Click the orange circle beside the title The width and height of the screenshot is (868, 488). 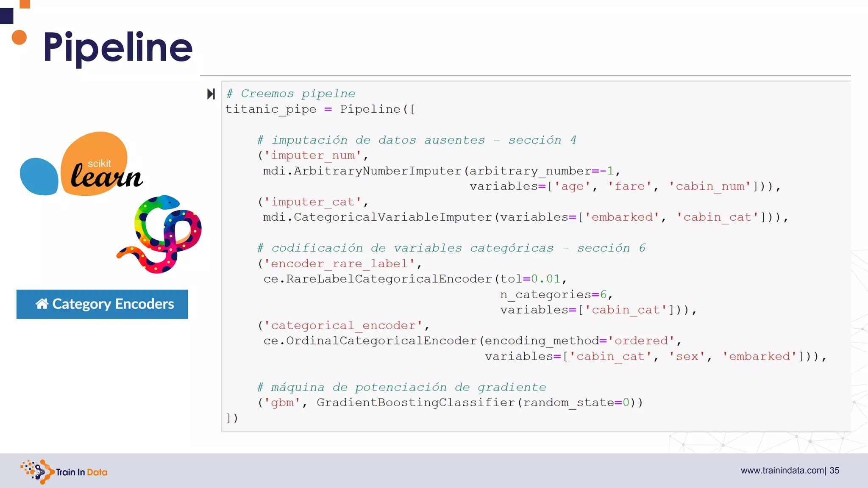click(19, 37)
